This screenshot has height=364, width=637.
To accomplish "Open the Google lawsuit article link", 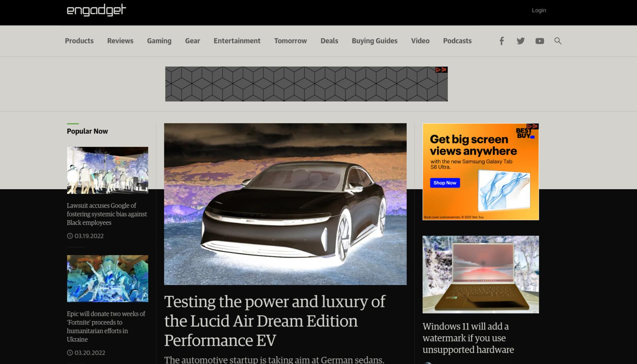I will [107, 214].
